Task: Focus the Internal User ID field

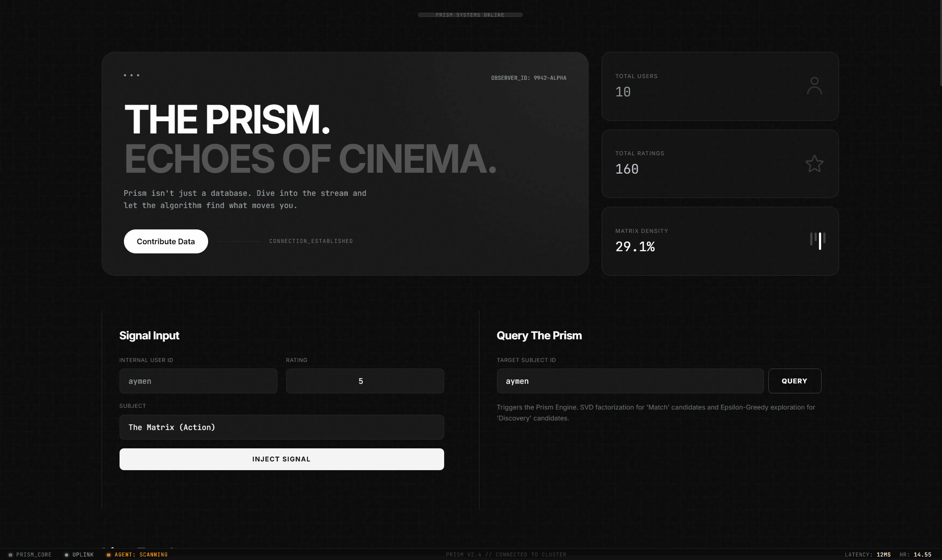Action: click(x=198, y=381)
